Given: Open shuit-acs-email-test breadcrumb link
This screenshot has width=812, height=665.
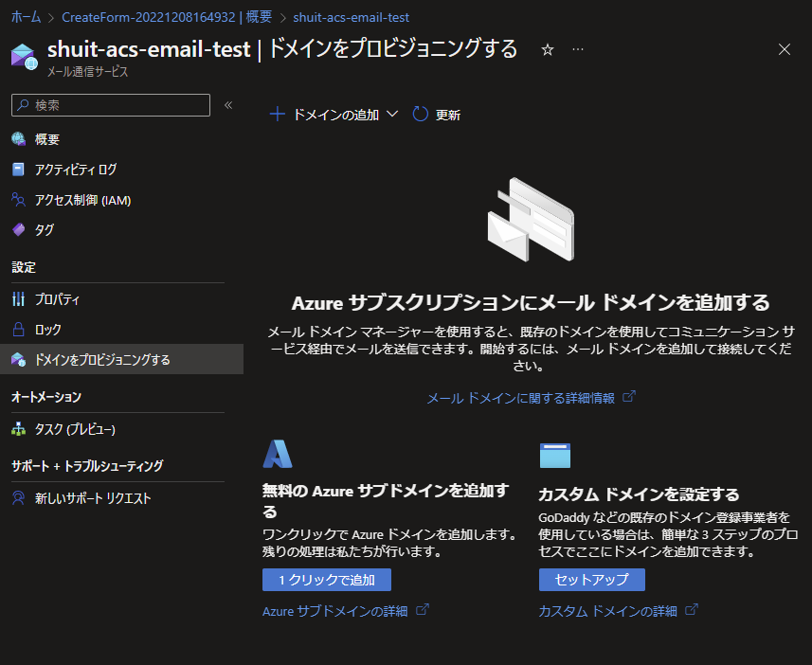Looking at the screenshot, I should point(352,17).
